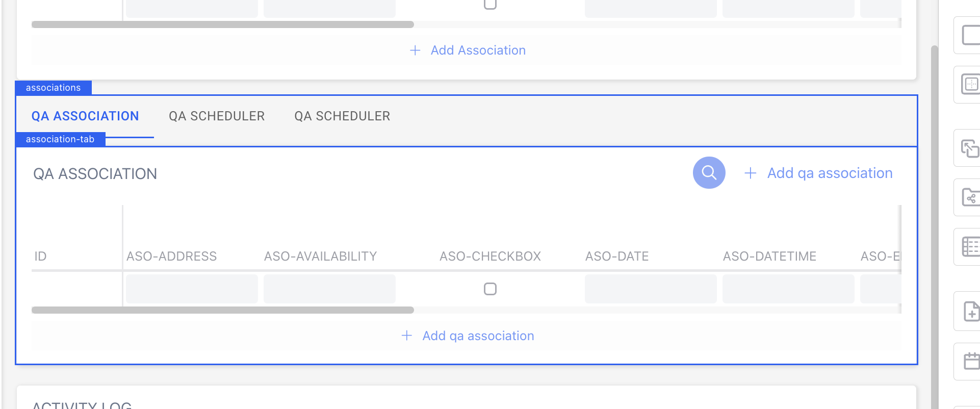Click the ASO-AVAILABILITY field in the row
This screenshot has width=980, height=409.
[329, 289]
